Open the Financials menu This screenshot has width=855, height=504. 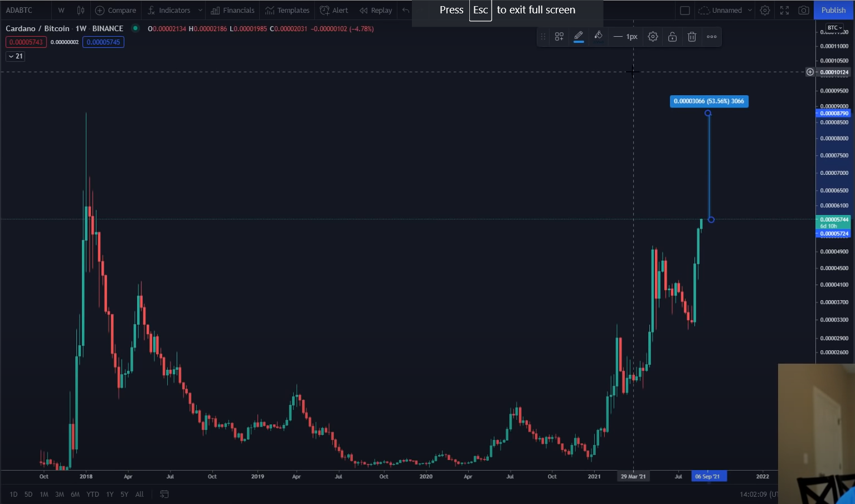pos(233,10)
